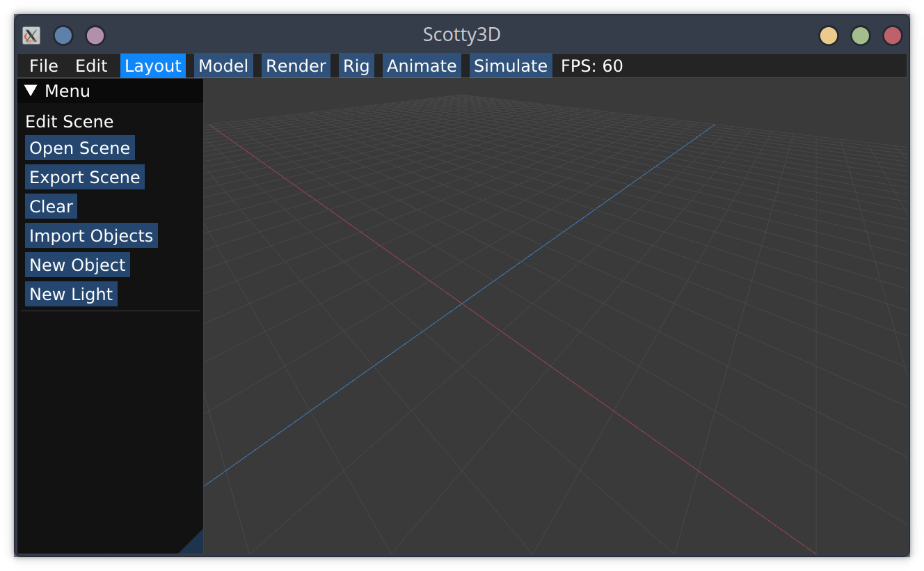Image resolution: width=924 pixels, height=571 pixels.
Task: Click the blue circle title bar button
Action: click(63, 36)
